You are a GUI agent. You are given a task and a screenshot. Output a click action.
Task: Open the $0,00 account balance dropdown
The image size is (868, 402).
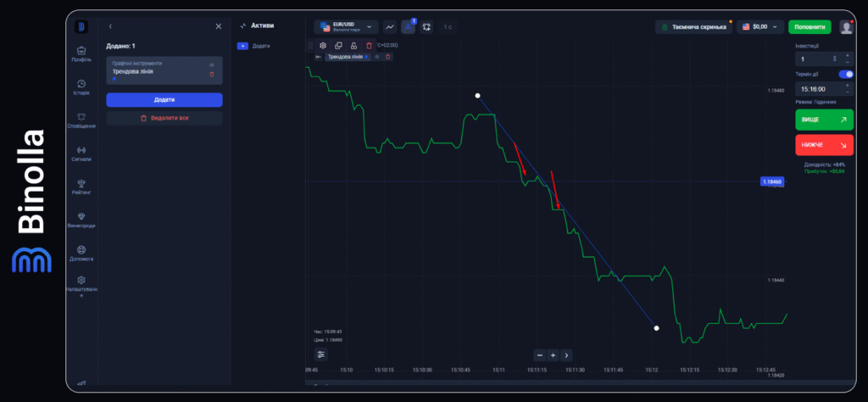[759, 27]
